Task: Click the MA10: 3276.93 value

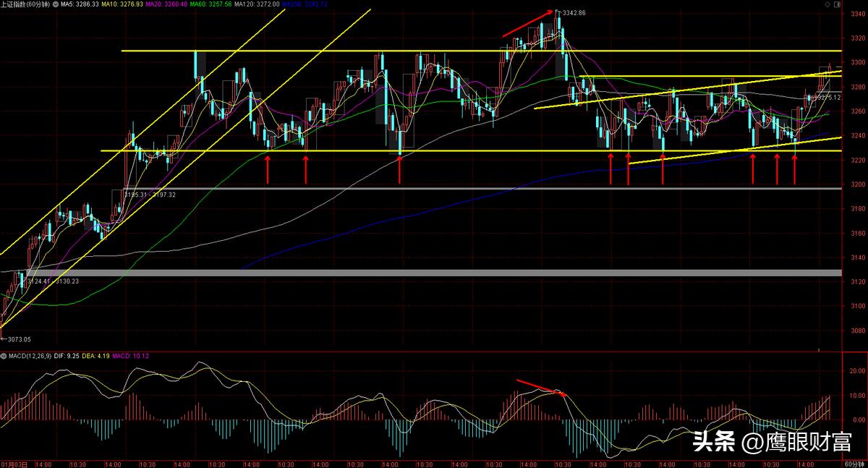Action: (122, 4)
